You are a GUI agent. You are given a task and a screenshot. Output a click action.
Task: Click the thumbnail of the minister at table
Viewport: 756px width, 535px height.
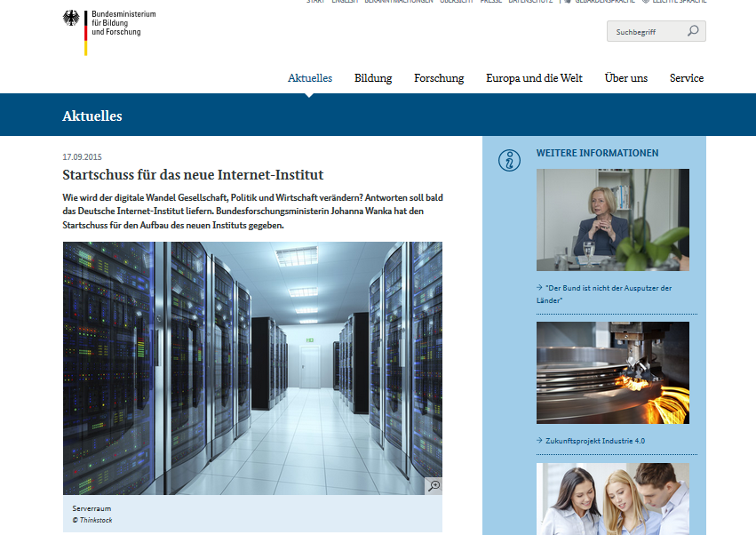click(x=612, y=220)
